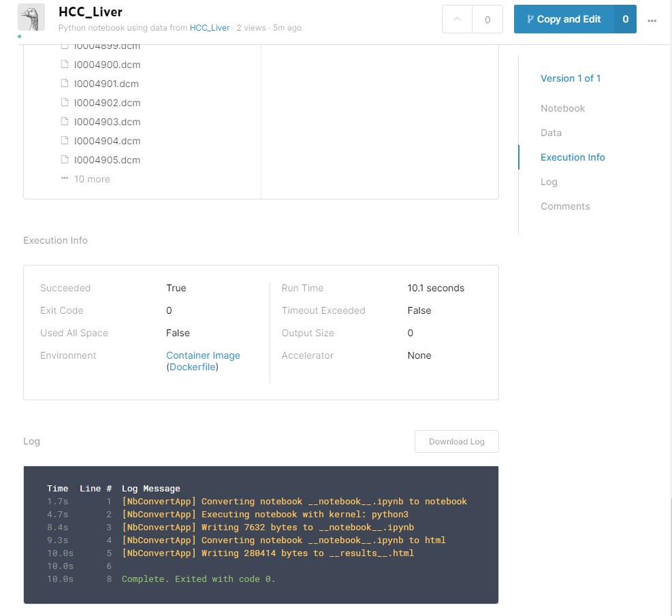Click the 'Accelerator' value None
Image resolution: width=672 pixels, height=616 pixels.
tap(419, 355)
